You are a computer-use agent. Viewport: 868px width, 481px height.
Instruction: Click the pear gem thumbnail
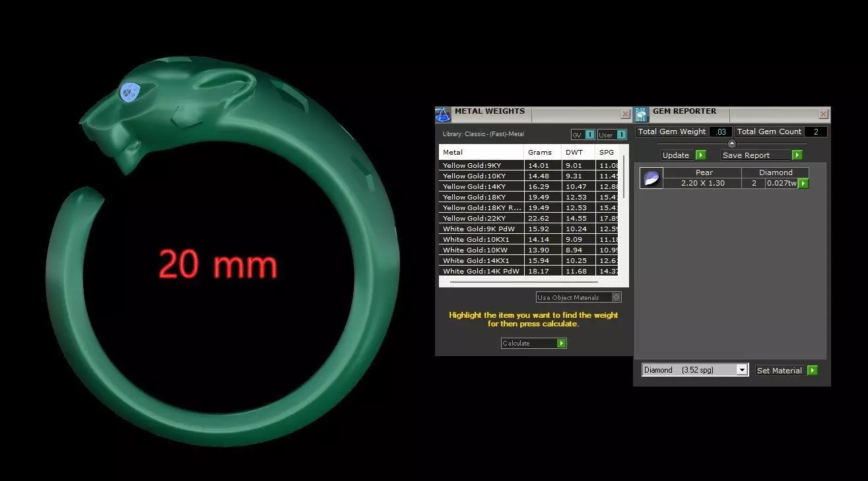pos(651,178)
